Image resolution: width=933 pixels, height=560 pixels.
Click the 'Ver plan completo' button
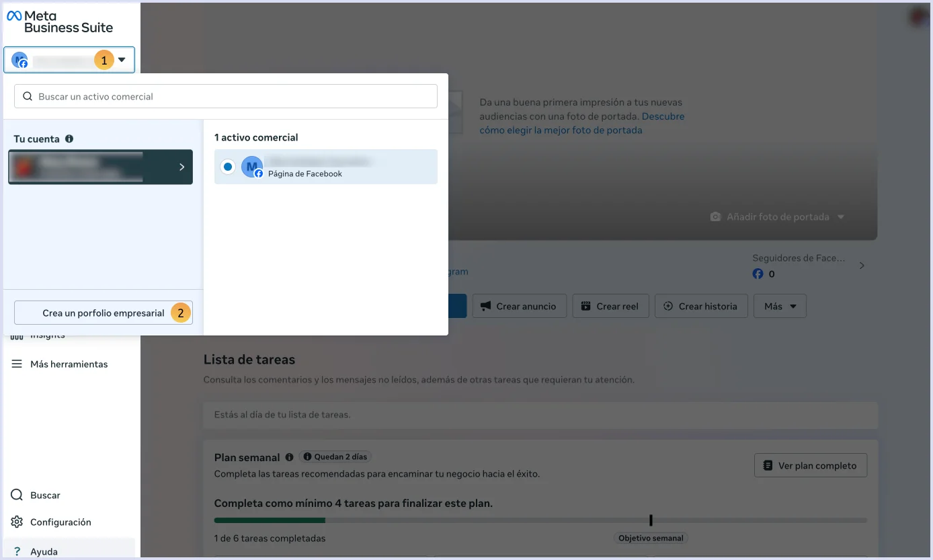click(811, 465)
